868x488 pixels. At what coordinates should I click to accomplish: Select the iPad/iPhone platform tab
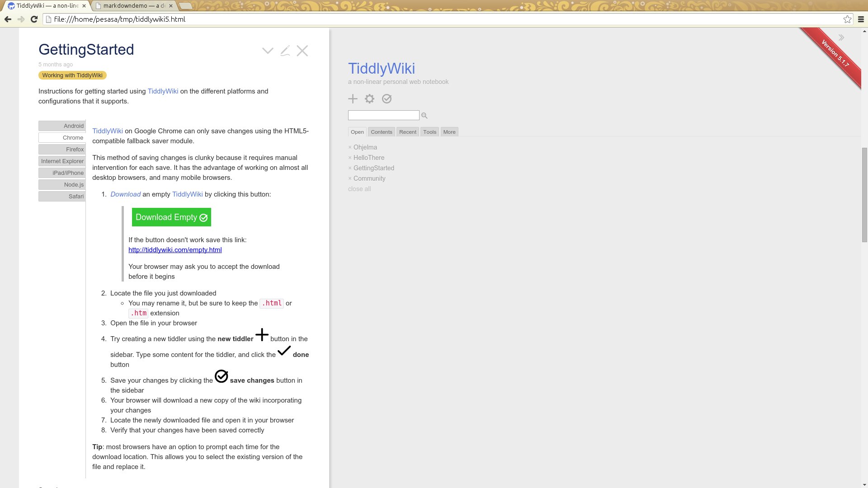tap(62, 173)
